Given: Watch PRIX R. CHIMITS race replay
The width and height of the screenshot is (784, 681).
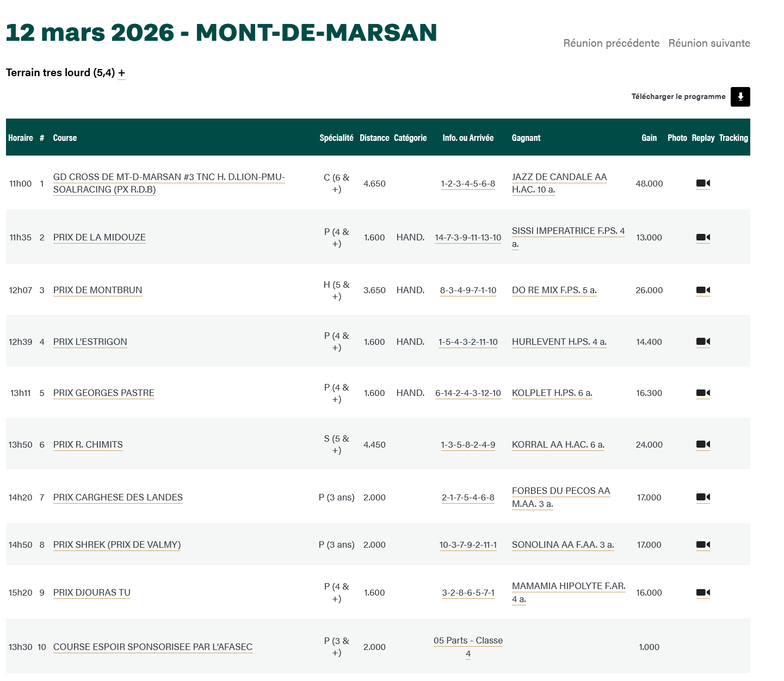Looking at the screenshot, I should [x=702, y=444].
